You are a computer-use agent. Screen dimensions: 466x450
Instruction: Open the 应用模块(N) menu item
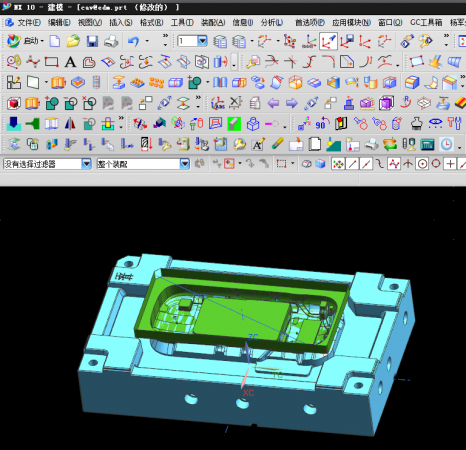[x=351, y=22]
